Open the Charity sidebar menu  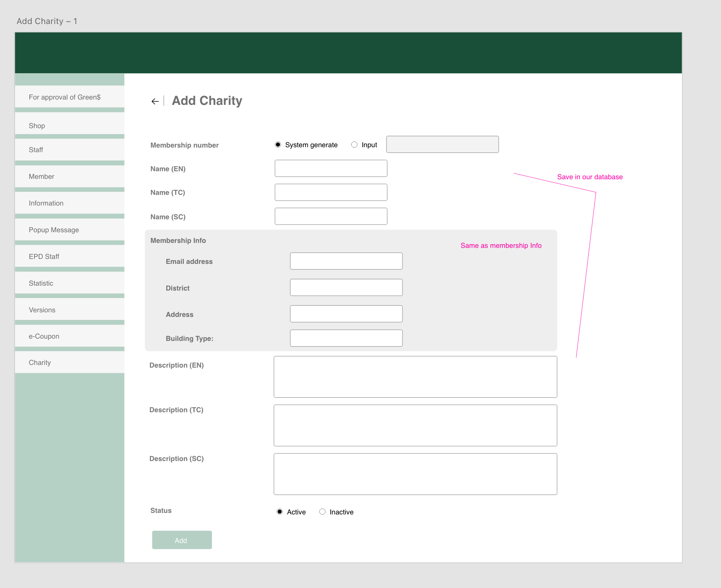[x=69, y=362]
